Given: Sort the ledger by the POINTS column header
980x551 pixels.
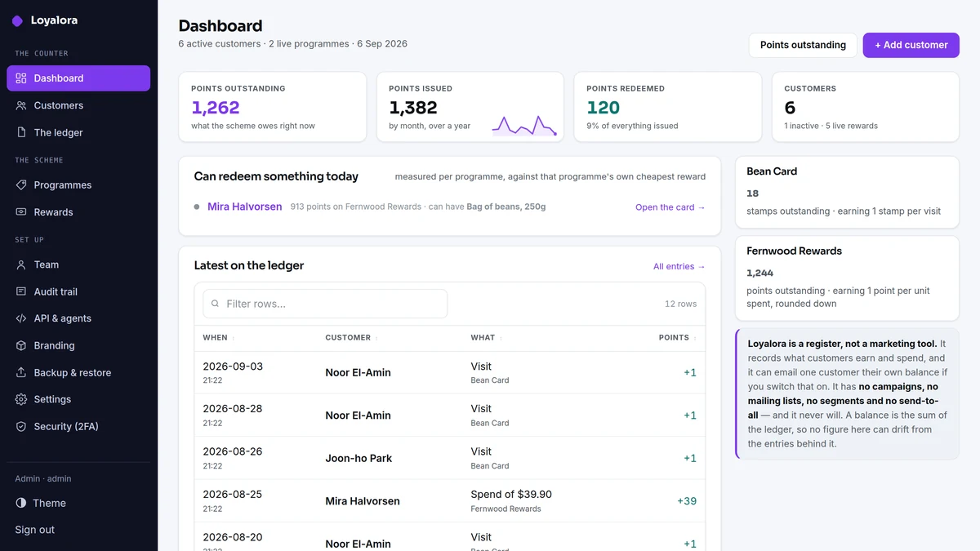Looking at the screenshot, I should tap(678, 337).
